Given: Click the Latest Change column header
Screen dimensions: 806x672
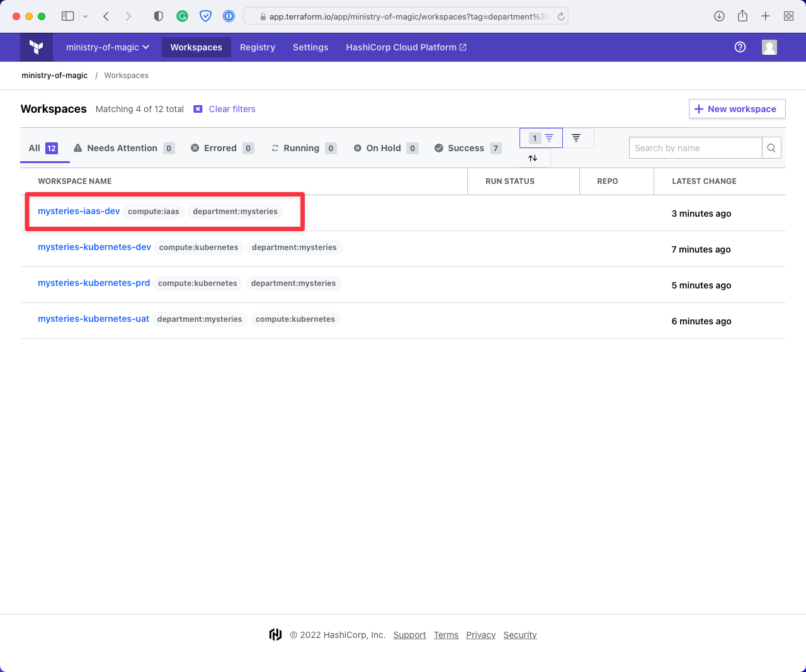Looking at the screenshot, I should (704, 181).
